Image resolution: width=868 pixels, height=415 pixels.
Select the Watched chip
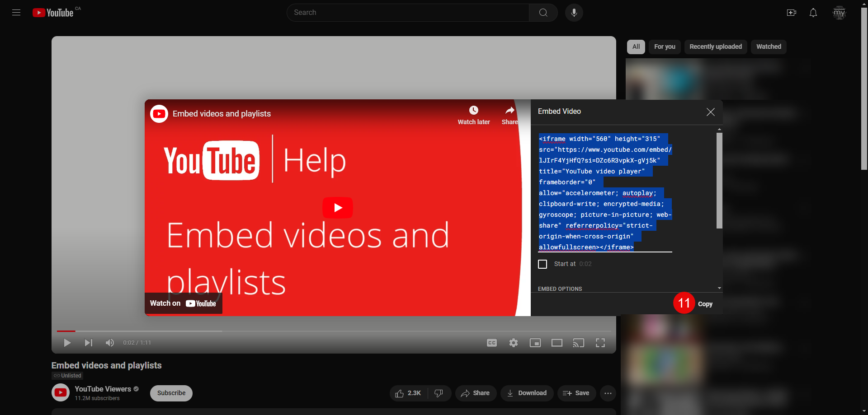tap(769, 47)
